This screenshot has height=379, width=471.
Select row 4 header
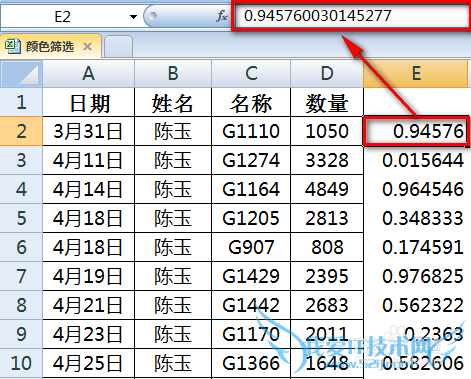click(x=21, y=189)
